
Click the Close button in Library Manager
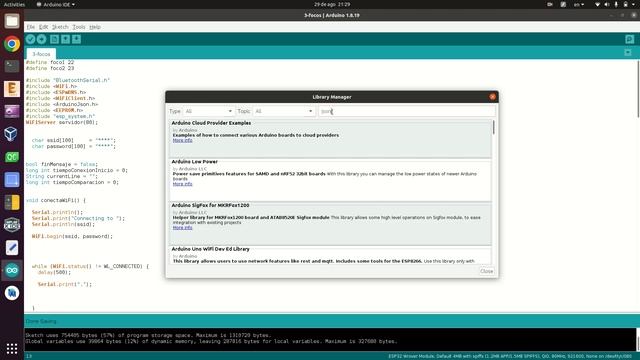tap(487, 271)
